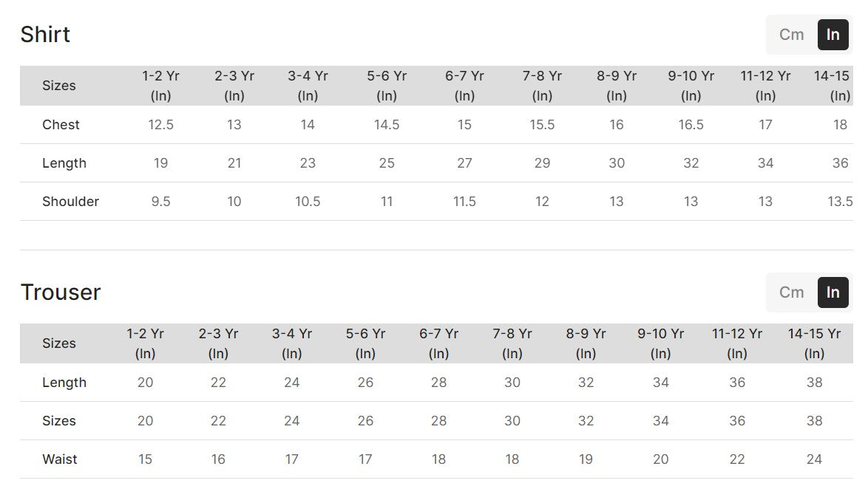Select In units for Shirt chart
868x486 pixels.
[833, 35]
